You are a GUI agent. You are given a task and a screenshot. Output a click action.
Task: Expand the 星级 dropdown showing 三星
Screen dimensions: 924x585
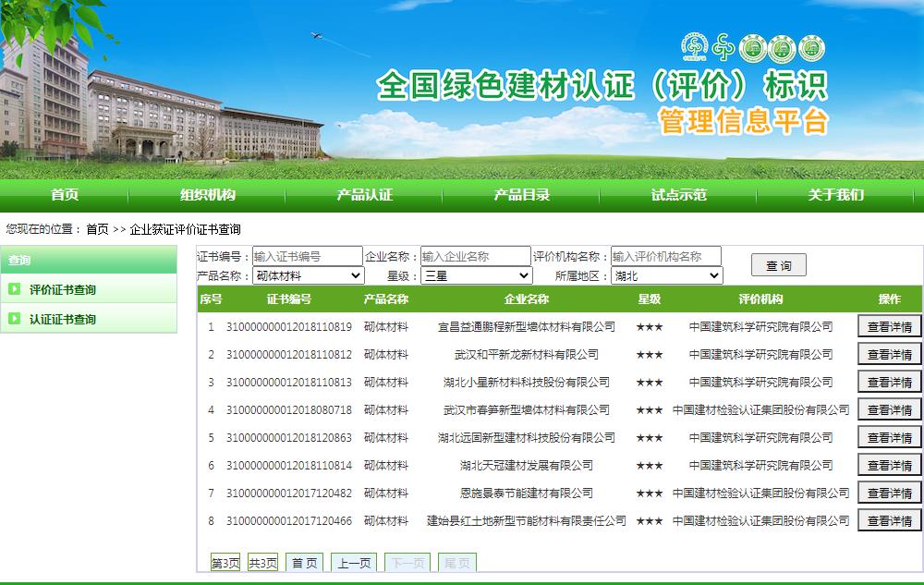477,275
